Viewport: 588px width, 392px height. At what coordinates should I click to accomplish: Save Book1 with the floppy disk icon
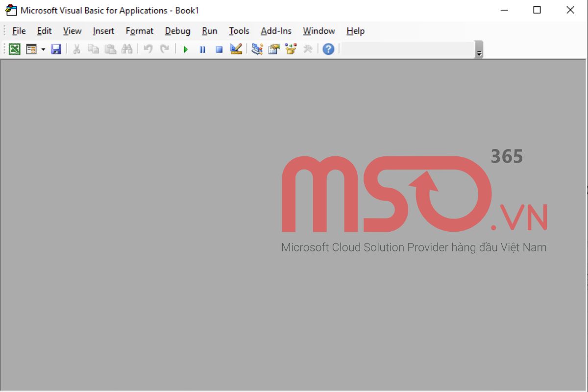pos(56,49)
